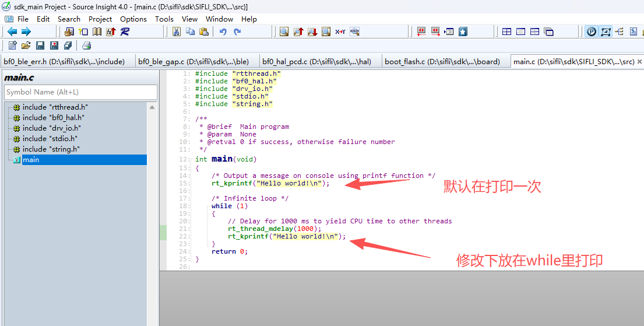Click the bookmark star icon
The image size is (644, 326).
point(463,31)
